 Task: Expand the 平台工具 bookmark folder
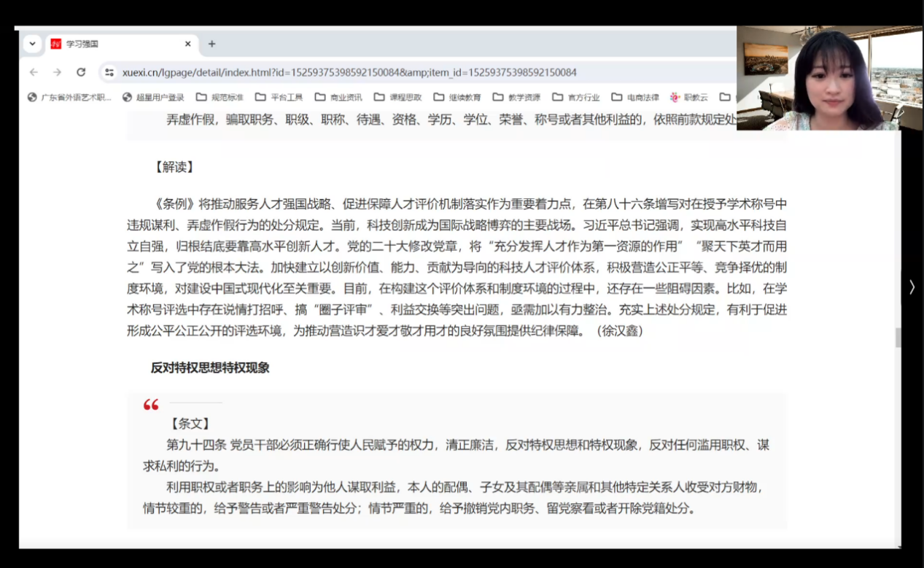279,97
